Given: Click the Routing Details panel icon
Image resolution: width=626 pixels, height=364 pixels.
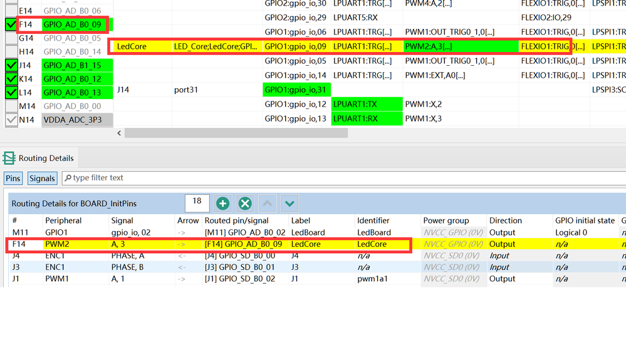Looking at the screenshot, I should pos(9,158).
